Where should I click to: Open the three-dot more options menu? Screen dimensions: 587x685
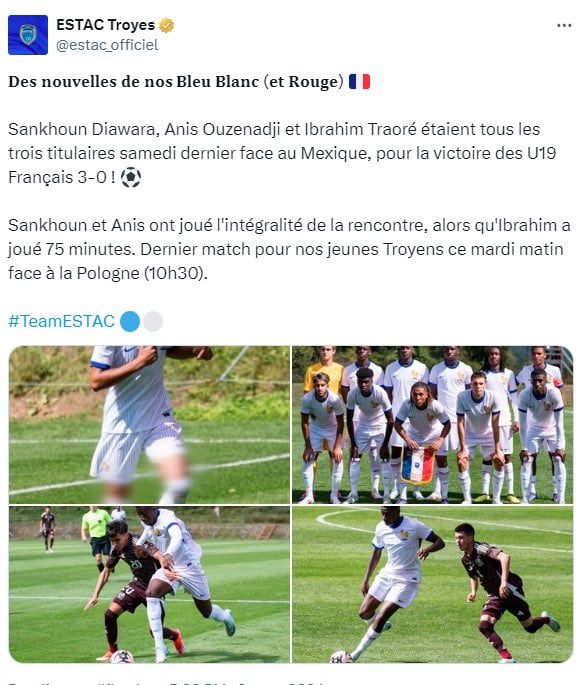pyautogui.click(x=564, y=25)
